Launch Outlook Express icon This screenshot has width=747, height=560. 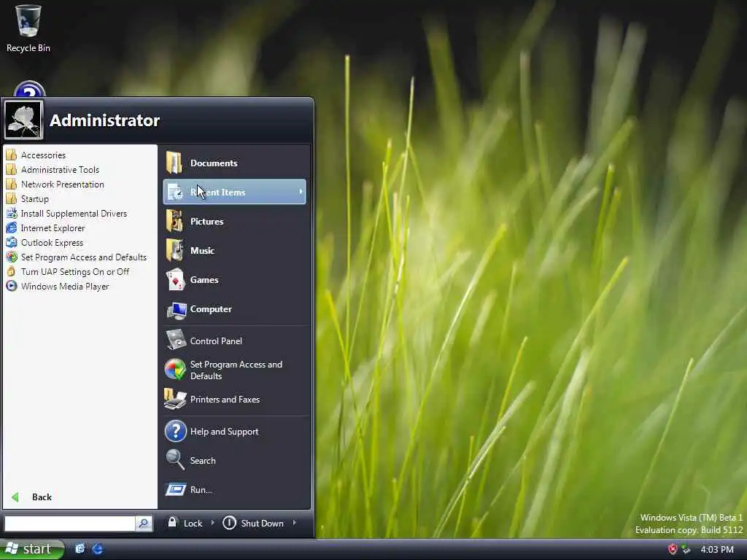[12, 243]
